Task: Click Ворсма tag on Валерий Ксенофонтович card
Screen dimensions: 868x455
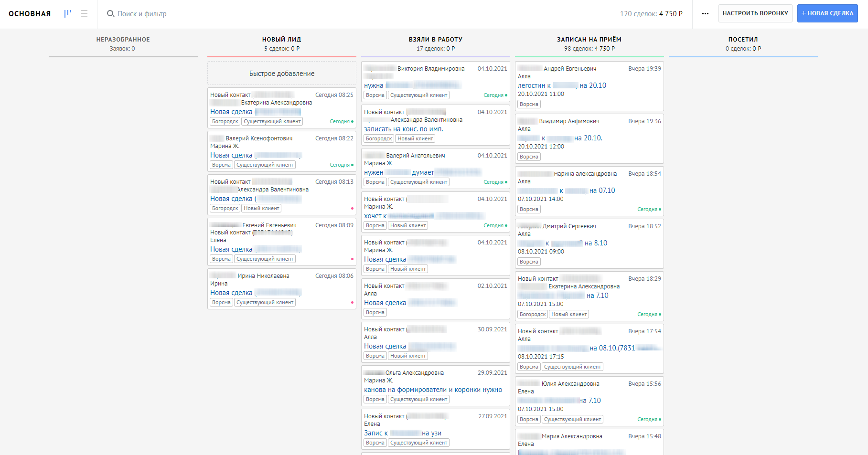Action: coord(221,165)
